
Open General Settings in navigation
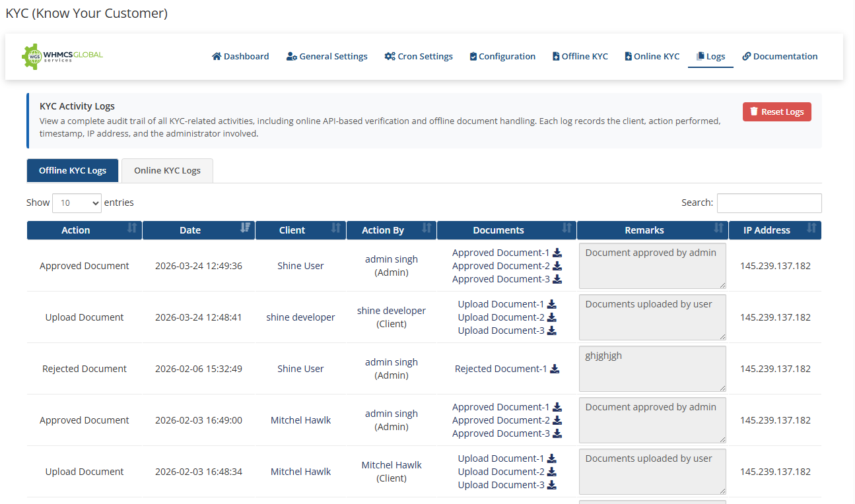[x=327, y=57]
